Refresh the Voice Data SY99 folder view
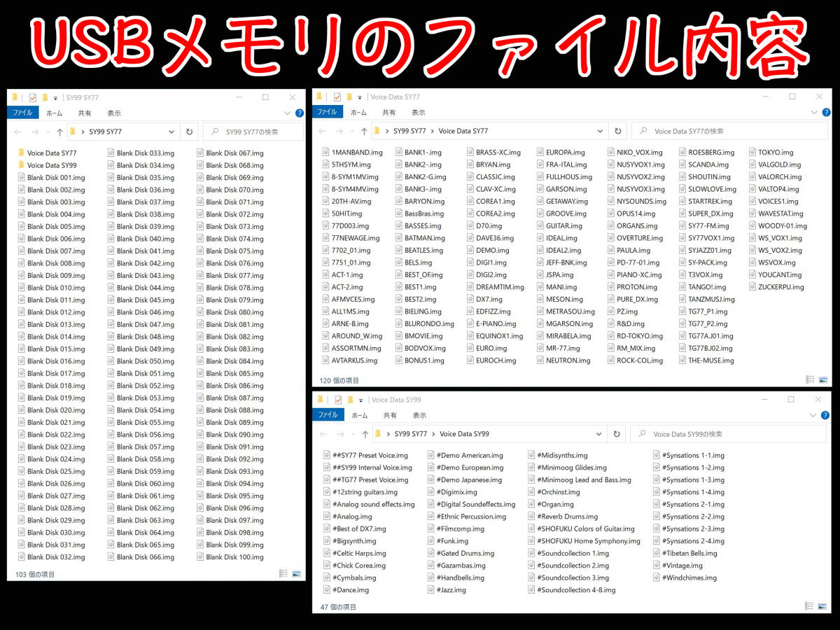Screen dimensions: 840x630 (x=617, y=434)
